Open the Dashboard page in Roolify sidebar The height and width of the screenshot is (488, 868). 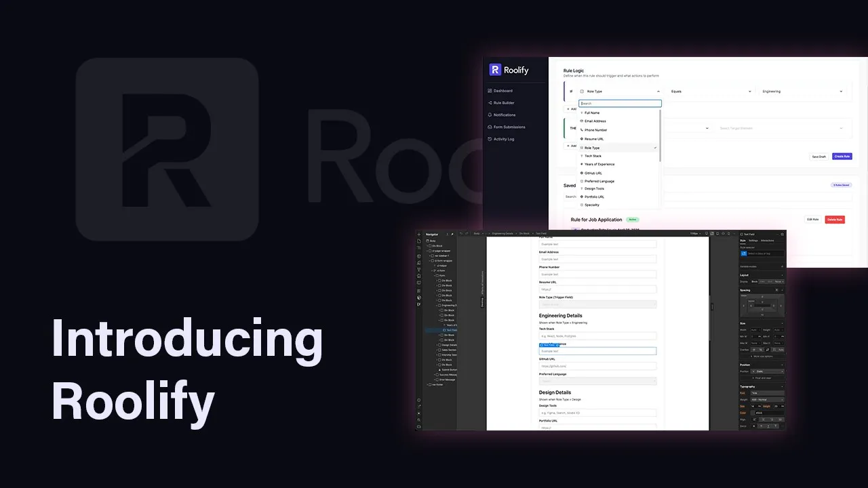[500, 91]
